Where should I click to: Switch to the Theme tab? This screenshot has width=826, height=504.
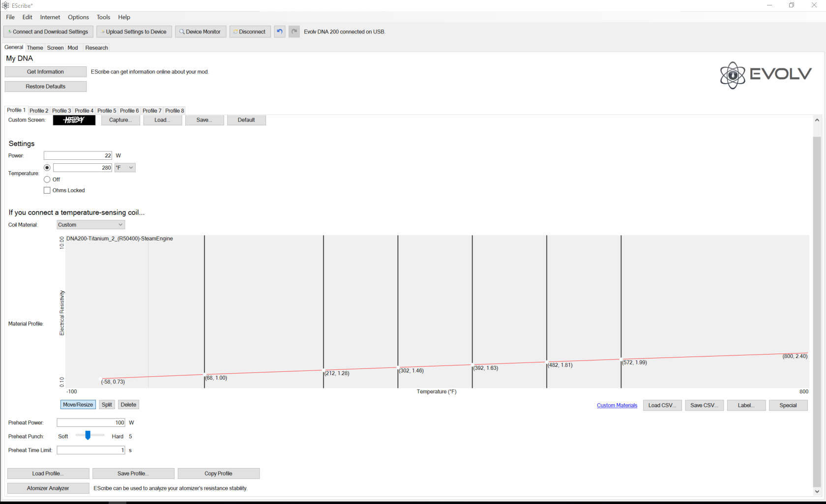(x=35, y=48)
